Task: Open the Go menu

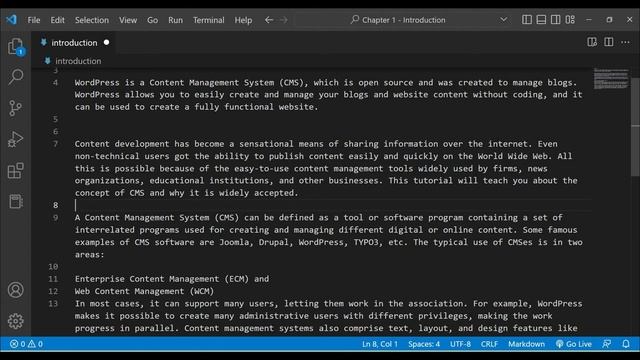Action: (153, 20)
